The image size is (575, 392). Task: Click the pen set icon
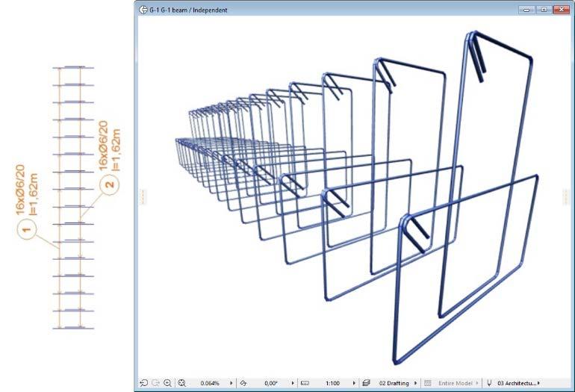[x=489, y=383]
